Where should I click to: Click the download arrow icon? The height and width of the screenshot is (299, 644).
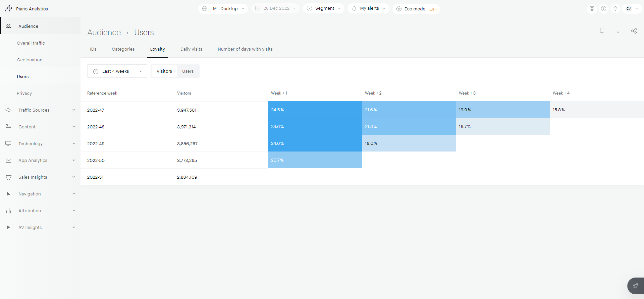[x=618, y=31]
